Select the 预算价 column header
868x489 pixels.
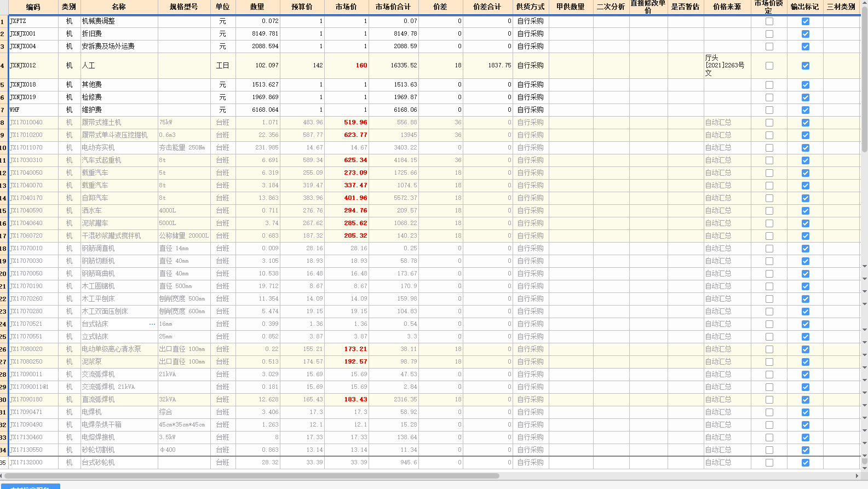pos(302,7)
